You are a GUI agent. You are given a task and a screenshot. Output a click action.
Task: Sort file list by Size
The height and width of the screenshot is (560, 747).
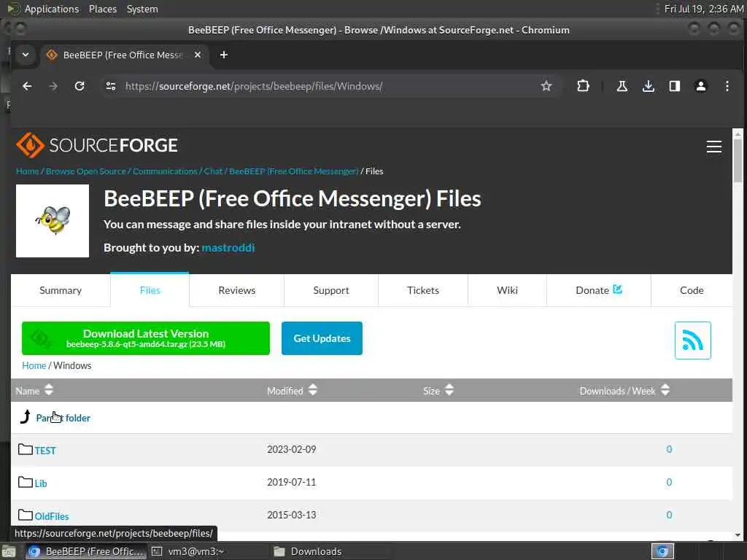click(x=438, y=391)
